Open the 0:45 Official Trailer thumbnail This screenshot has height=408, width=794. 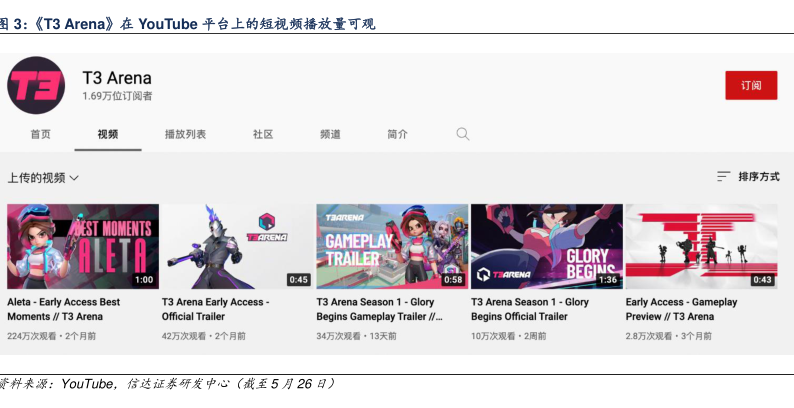(237, 246)
